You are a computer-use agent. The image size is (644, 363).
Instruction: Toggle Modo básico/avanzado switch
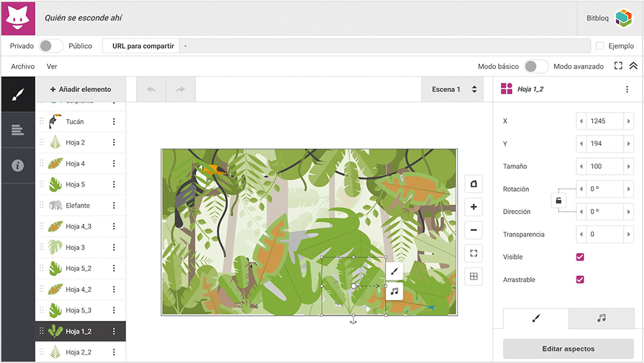pyautogui.click(x=536, y=66)
